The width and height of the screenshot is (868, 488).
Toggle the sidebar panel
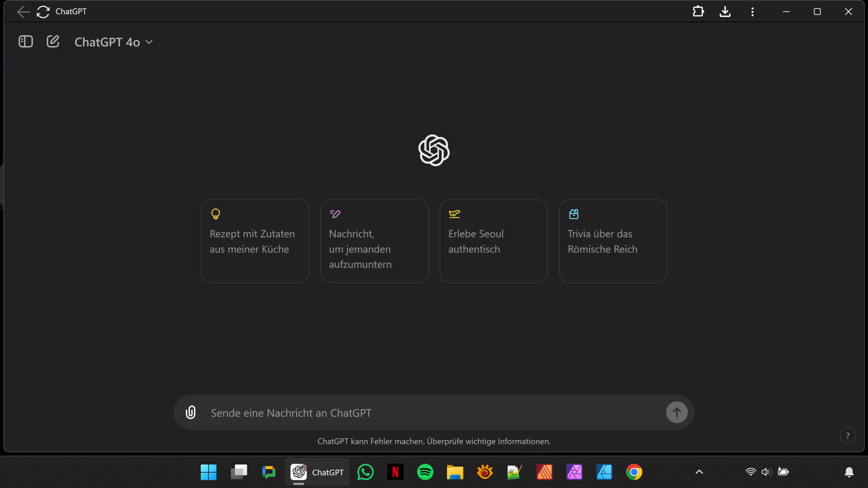tap(25, 41)
